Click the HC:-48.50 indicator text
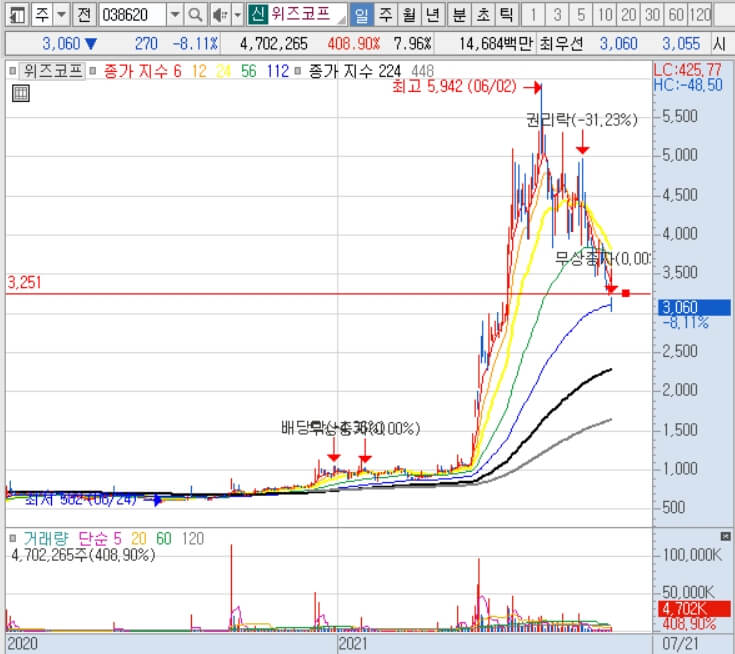735x654 pixels. pyautogui.click(x=688, y=85)
